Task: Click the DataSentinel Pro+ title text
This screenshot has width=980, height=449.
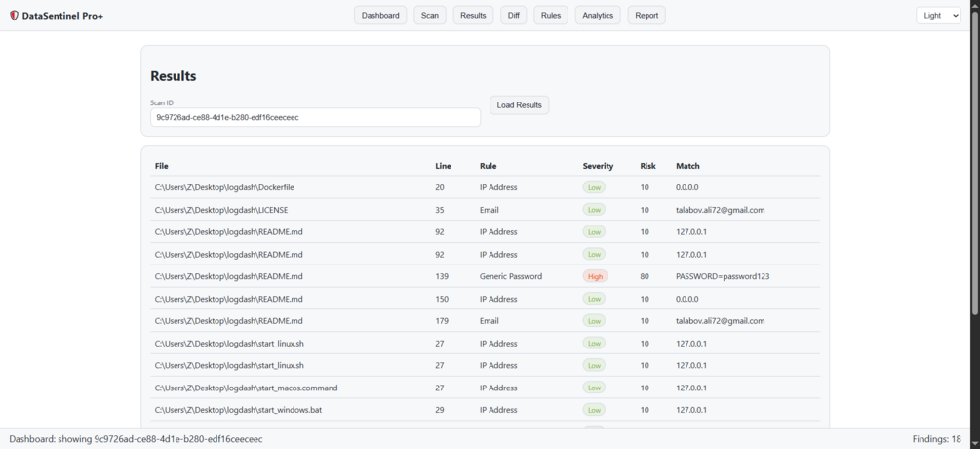Action: coord(62,16)
